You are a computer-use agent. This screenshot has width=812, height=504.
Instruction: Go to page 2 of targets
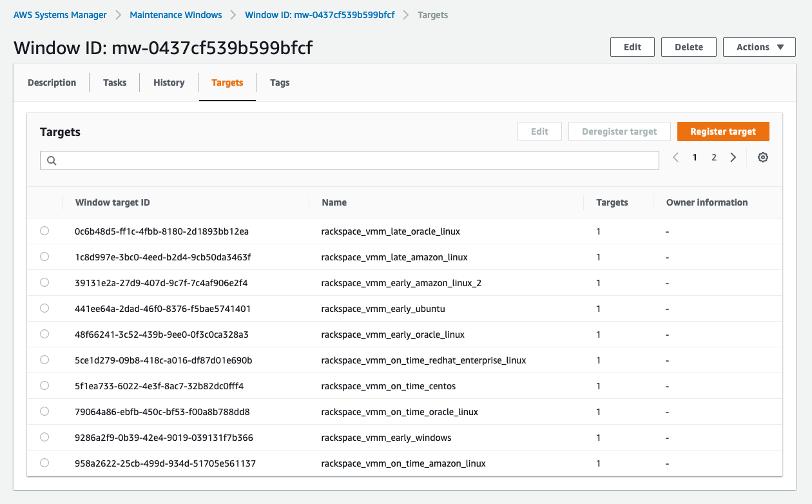[713, 157]
